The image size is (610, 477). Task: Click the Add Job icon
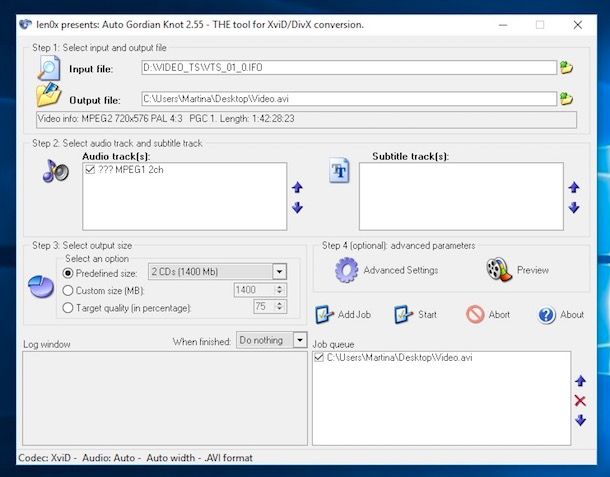[x=324, y=314]
